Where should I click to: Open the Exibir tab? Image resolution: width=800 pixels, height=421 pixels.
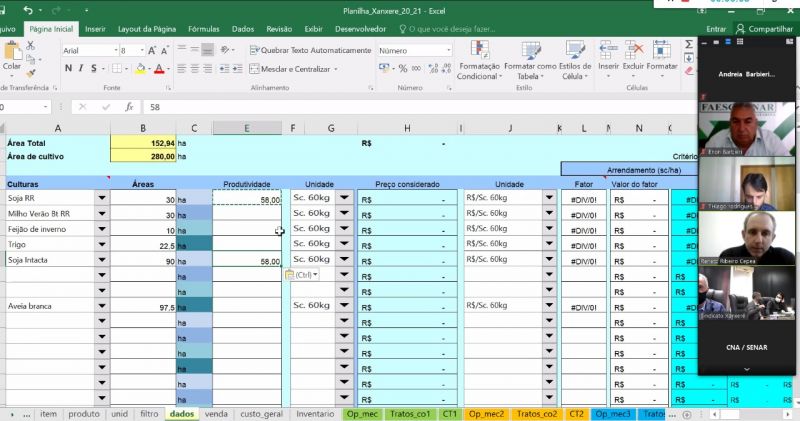[x=313, y=29]
